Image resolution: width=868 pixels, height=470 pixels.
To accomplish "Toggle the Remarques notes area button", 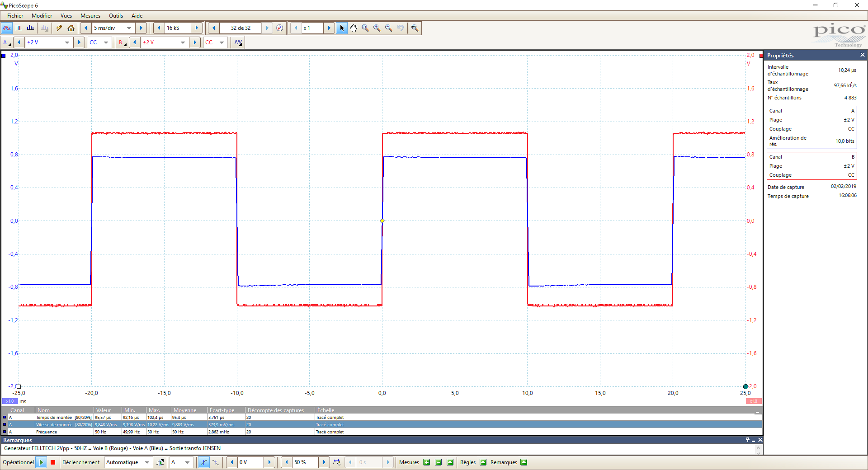I will click(524, 462).
